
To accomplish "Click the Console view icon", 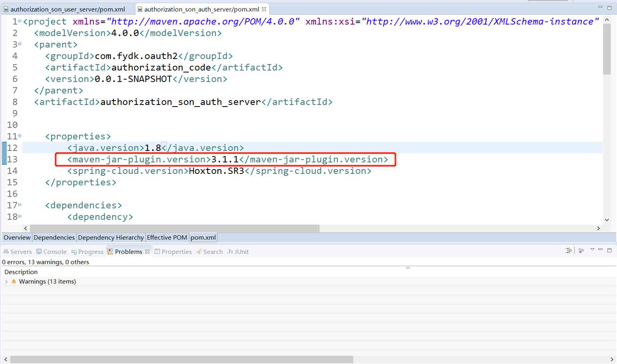I will pyautogui.click(x=39, y=252).
